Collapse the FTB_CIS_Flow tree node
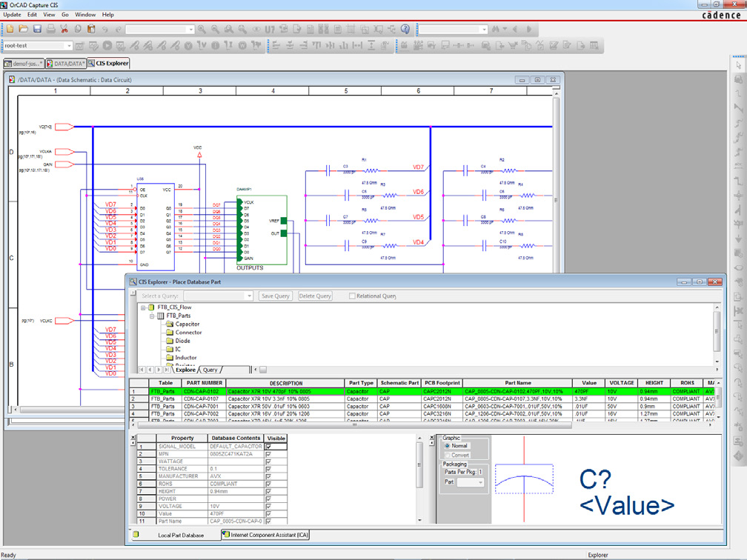This screenshot has height=560, width=747. point(143,307)
